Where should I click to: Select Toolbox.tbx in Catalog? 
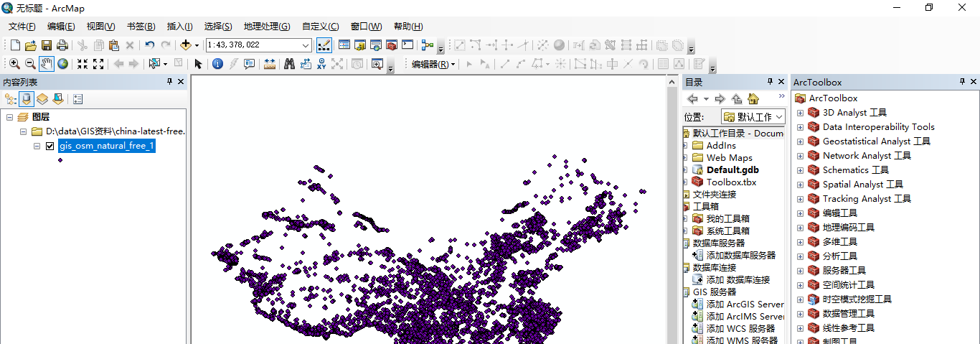[x=731, y=182]
